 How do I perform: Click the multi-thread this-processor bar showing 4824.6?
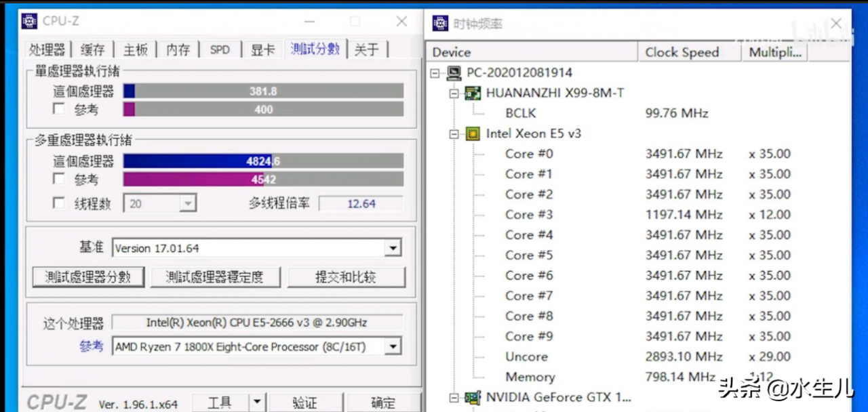263,161
